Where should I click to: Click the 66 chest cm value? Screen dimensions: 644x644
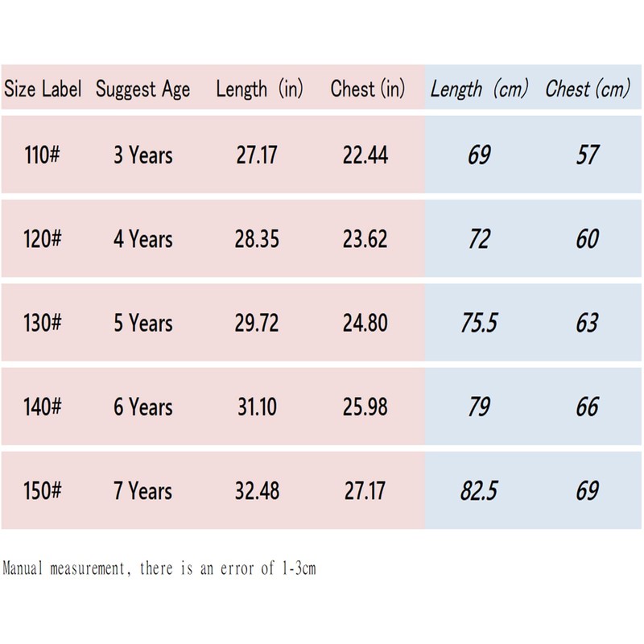point(587,407)
